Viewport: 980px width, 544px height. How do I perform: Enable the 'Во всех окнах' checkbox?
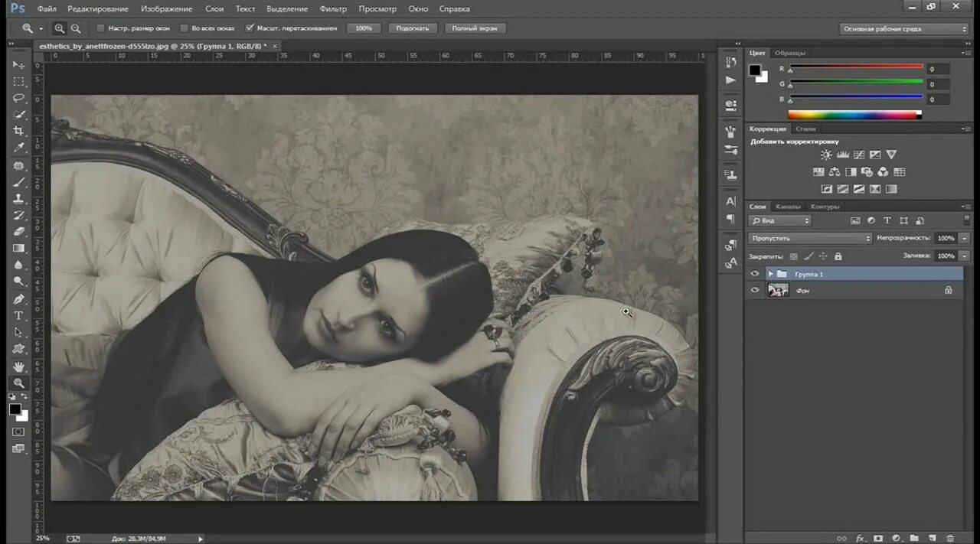point(184,28)
